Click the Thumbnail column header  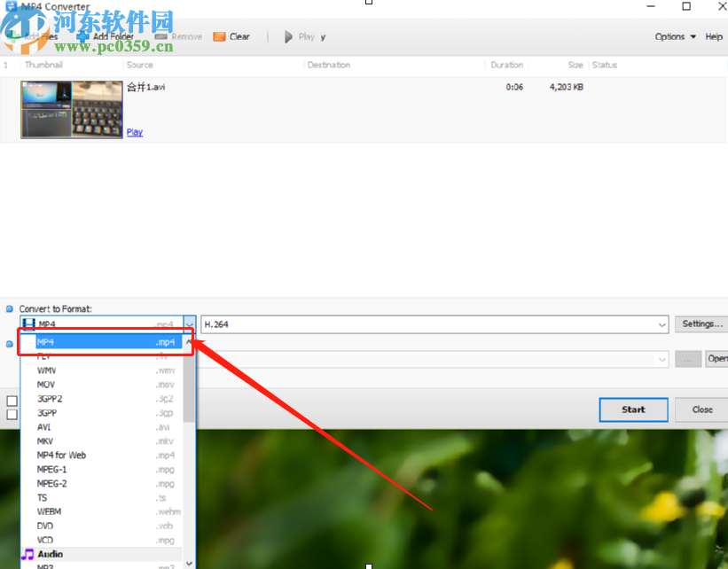coord(43,65)
